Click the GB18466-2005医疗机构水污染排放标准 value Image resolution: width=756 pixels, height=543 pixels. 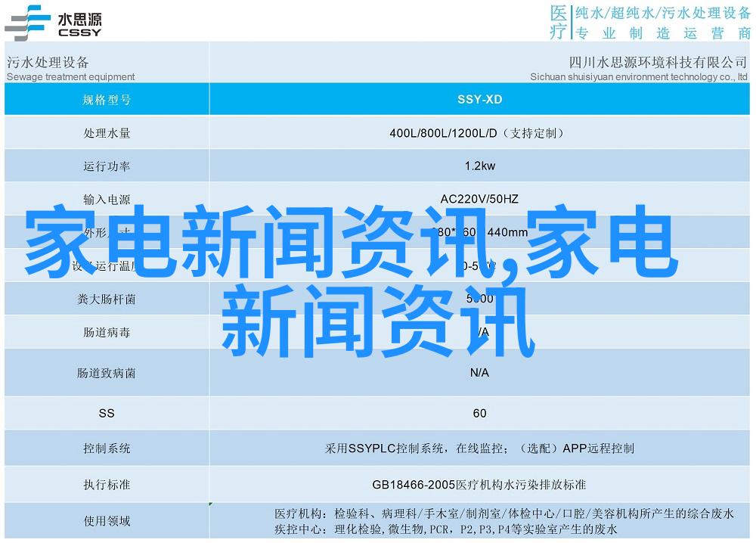click(479, 485)
